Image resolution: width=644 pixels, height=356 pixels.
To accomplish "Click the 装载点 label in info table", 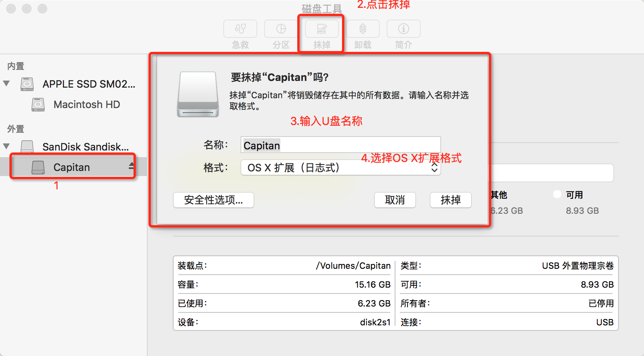I will [x=192, y=266].
